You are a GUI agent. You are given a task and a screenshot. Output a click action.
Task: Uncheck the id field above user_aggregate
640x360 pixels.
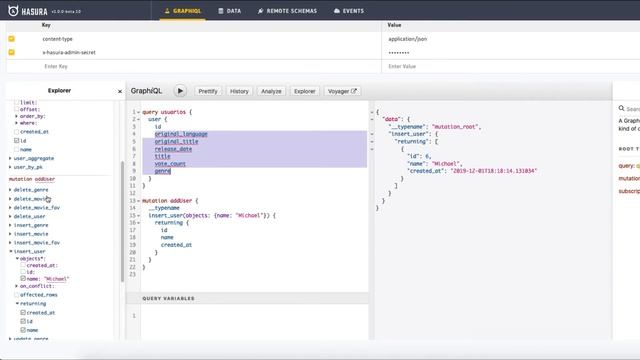[17, 140]
